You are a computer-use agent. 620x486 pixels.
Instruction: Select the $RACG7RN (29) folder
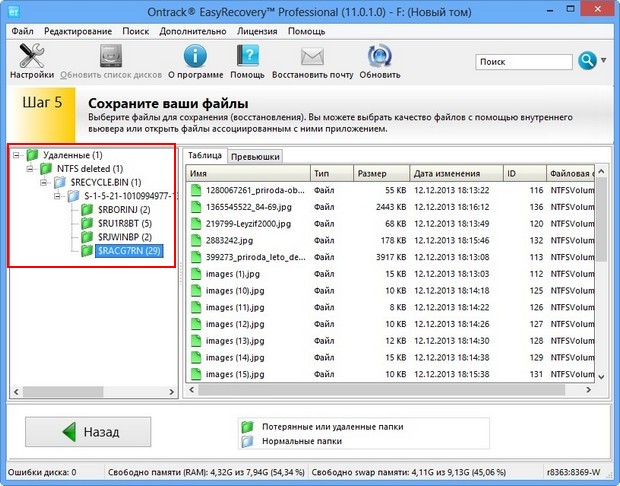(x=129, y=251)
